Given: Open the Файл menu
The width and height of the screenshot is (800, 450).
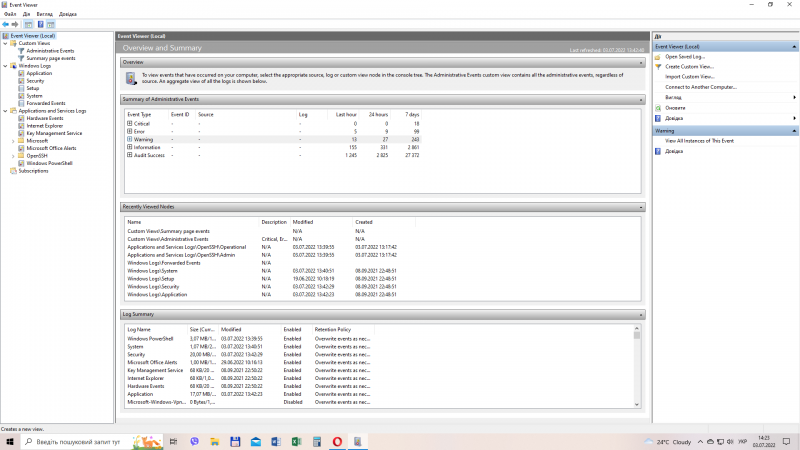Looking at the screenshot, I should click(10, 14).
